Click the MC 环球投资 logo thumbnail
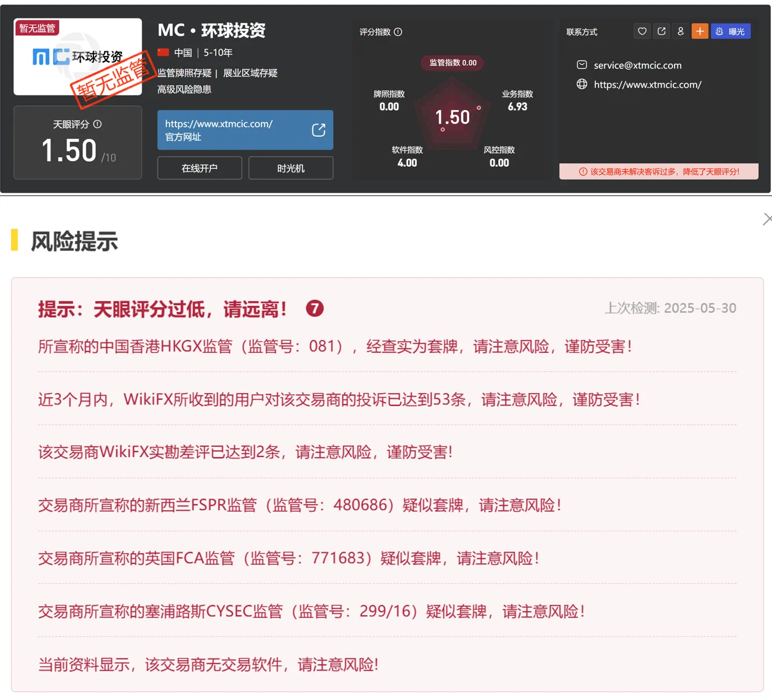The image size is (772, 700). point(78,56)
